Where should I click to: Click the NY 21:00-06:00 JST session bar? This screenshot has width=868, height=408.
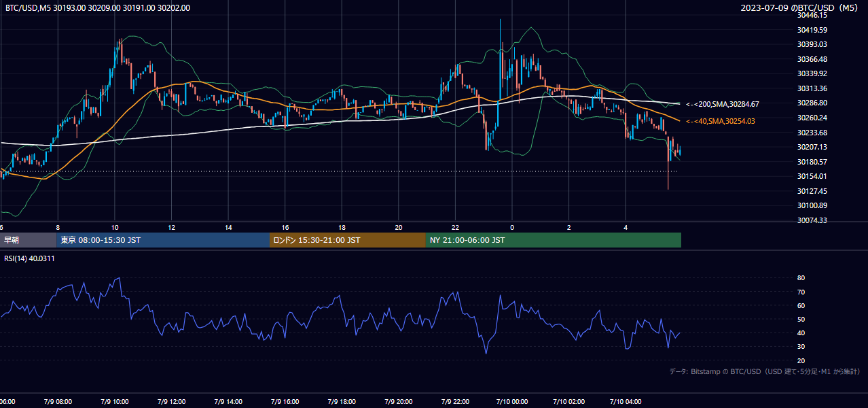(x=554, y=240)
